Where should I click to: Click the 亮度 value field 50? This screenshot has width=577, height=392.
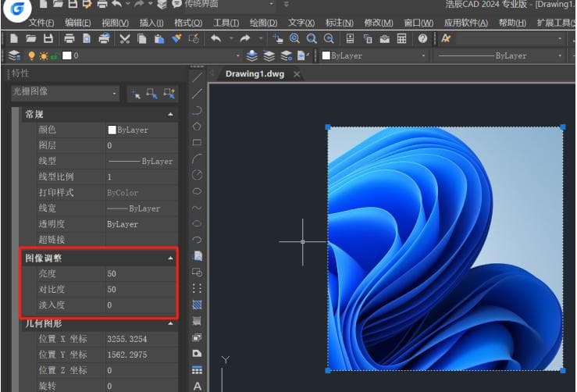point(141,273)
